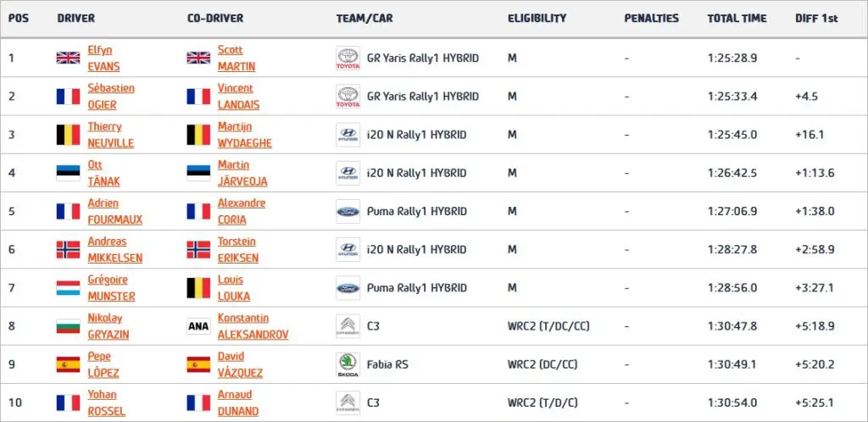Open Elfyn Evans driver profile link

point(103,58)
